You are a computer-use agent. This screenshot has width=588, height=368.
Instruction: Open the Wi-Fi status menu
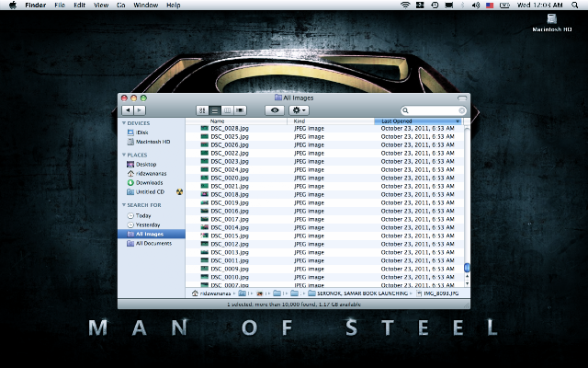coord(405,5)
